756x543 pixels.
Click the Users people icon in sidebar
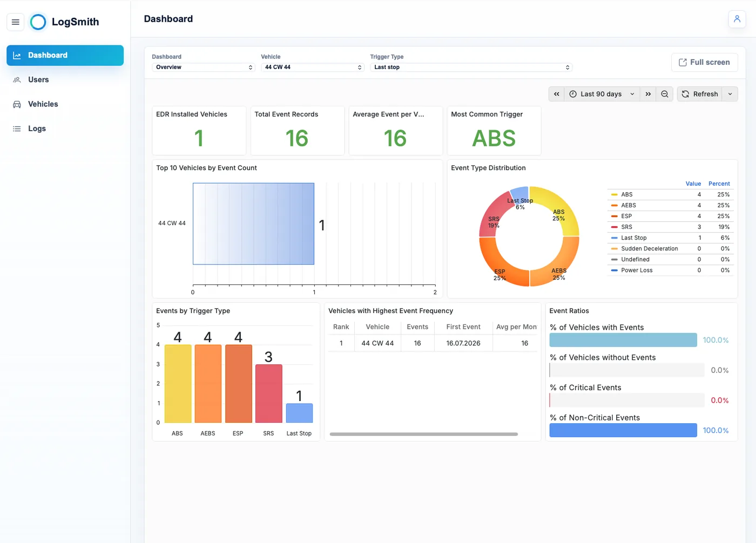click(x=17, y=80)
